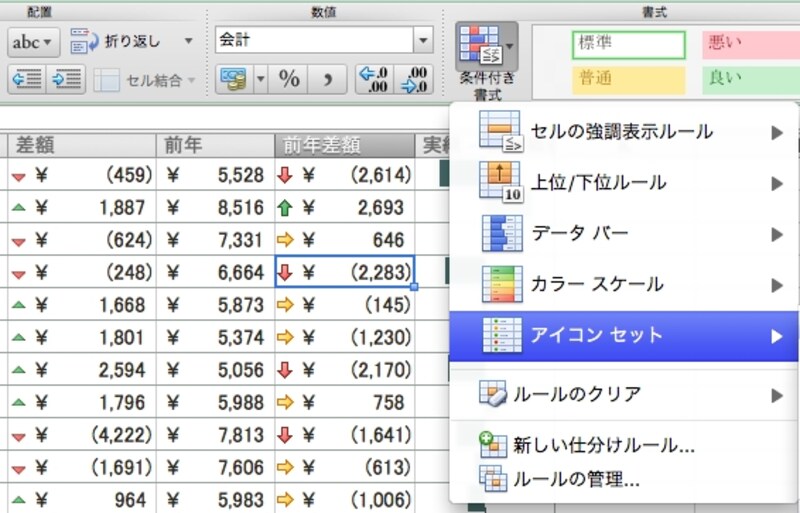
Task: Select データ バー menu item
Action: tap(623, 234)
